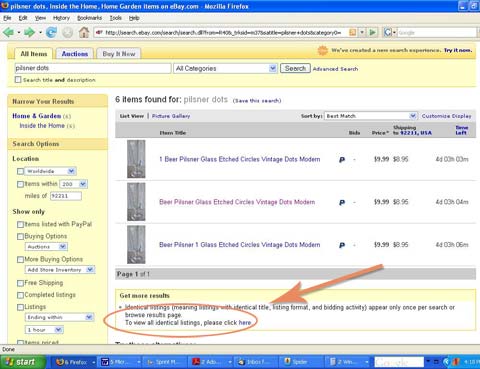Viewport: 480px width, 369px height.
Task: Open the Sort by Best Match dropdown
Action: [371, 116]
